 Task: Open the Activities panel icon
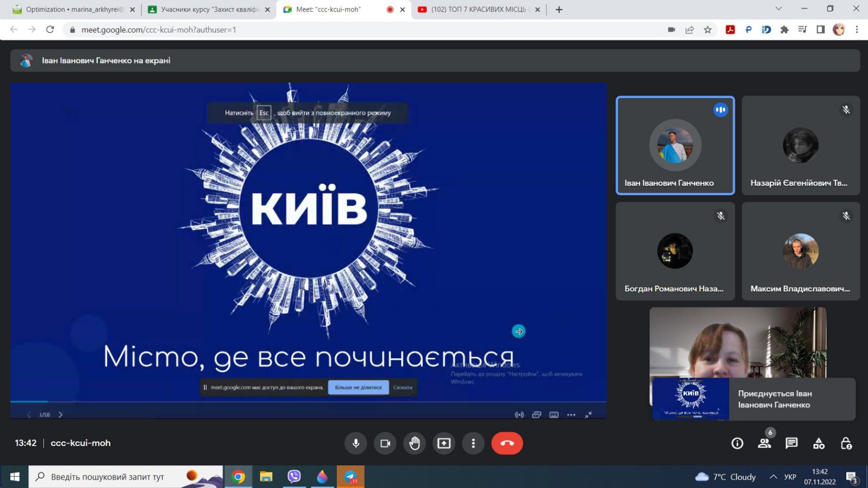819,443
